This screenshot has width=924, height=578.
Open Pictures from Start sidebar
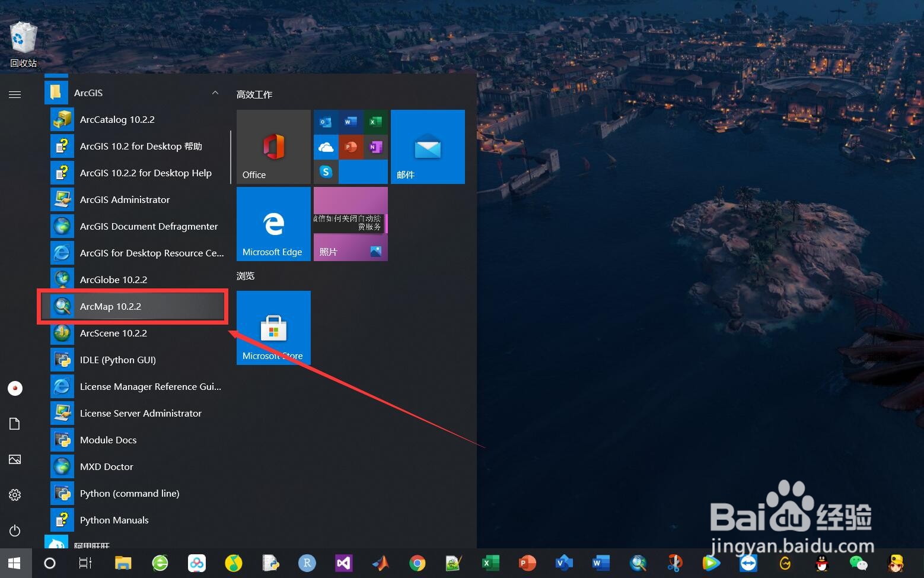tap(15, 459)
